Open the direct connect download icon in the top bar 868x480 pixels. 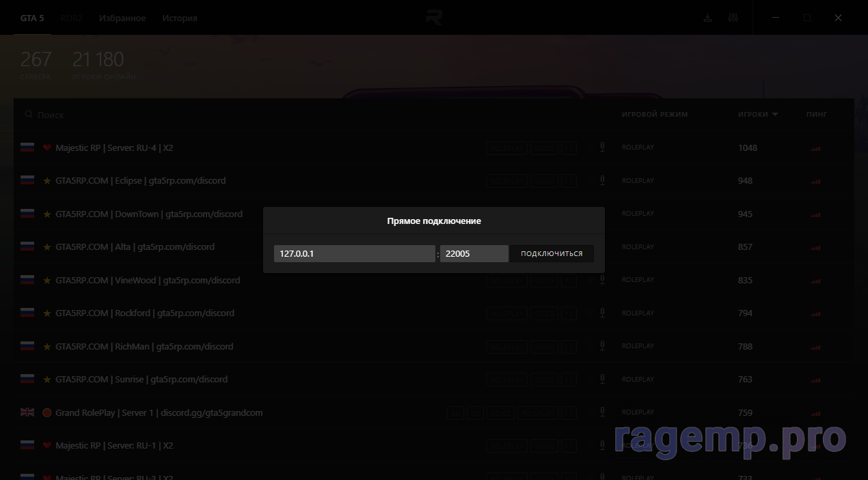tap(707, 18)
